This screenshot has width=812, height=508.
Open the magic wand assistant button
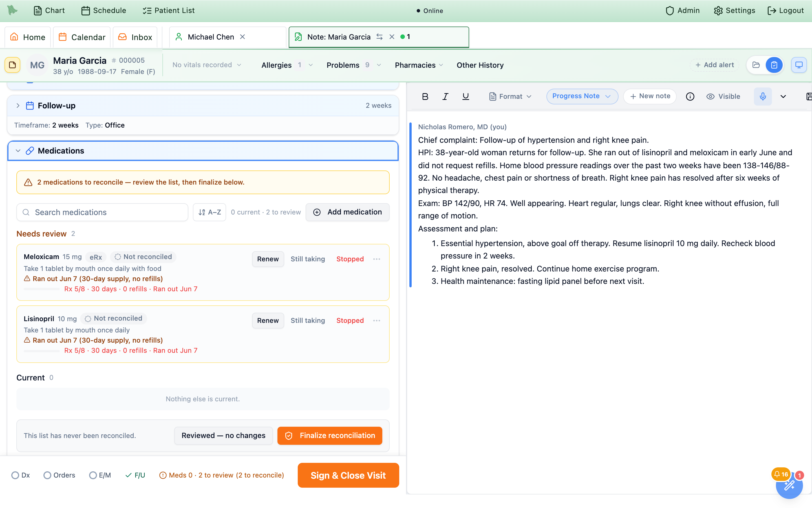[x=789, y=485]
